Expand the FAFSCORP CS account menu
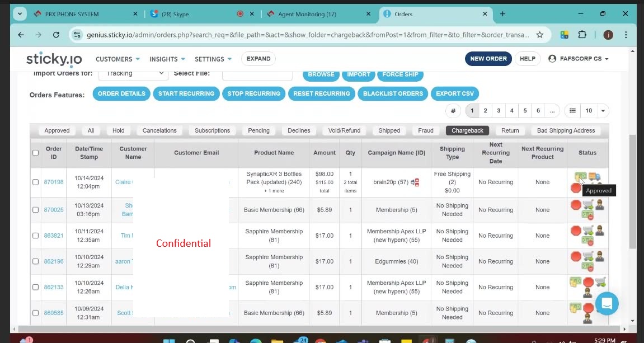The width and height of the screenshot is (644, 343). click(579, 59)
